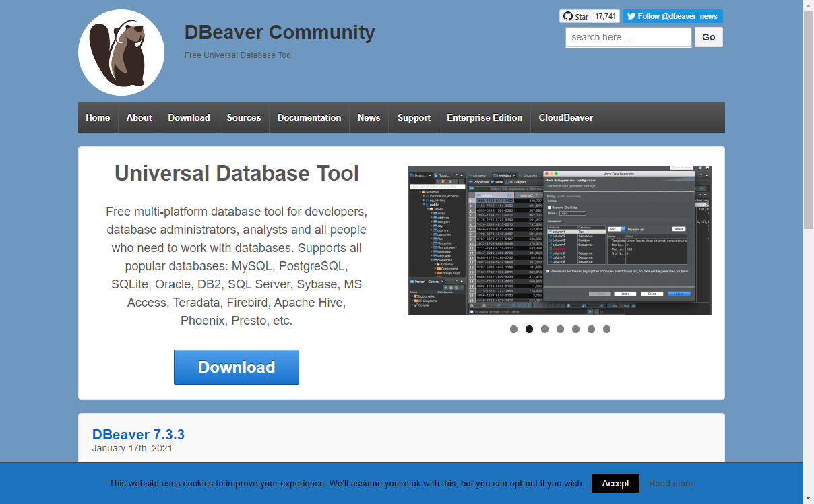Navigate to Documentation

[x=309, y=117]
